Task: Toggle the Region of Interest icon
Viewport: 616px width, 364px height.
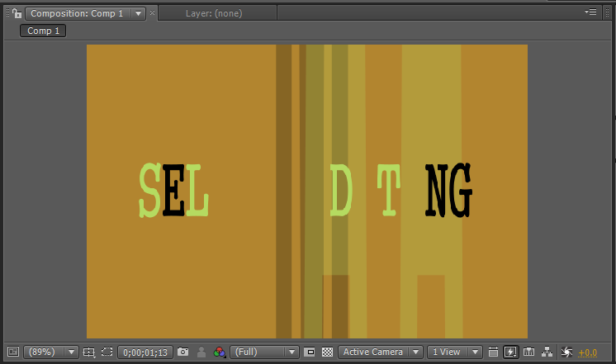Action: click(x=107, y=352)
